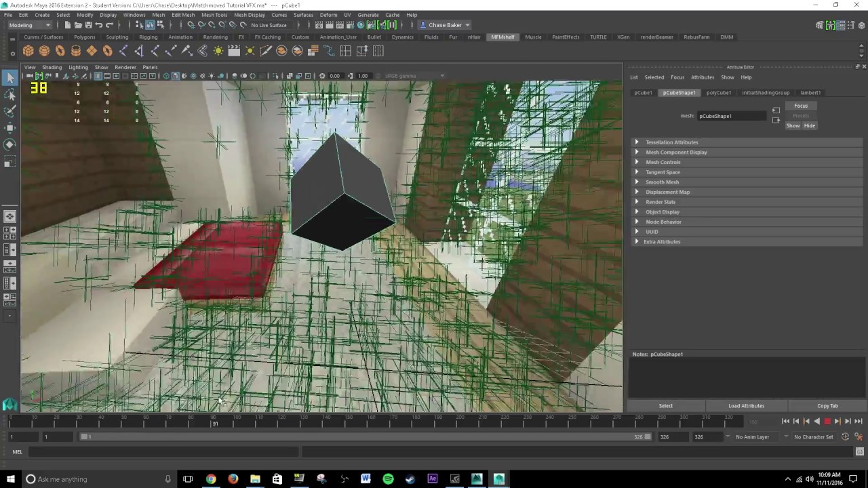Viewport: 868px width, 488px height.
Task: Open Word from the taskbar
Action: point(366,479)
